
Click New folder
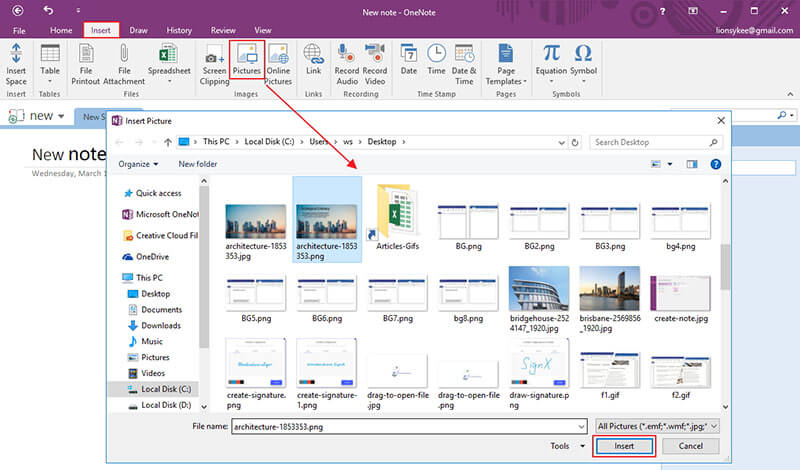198,164
